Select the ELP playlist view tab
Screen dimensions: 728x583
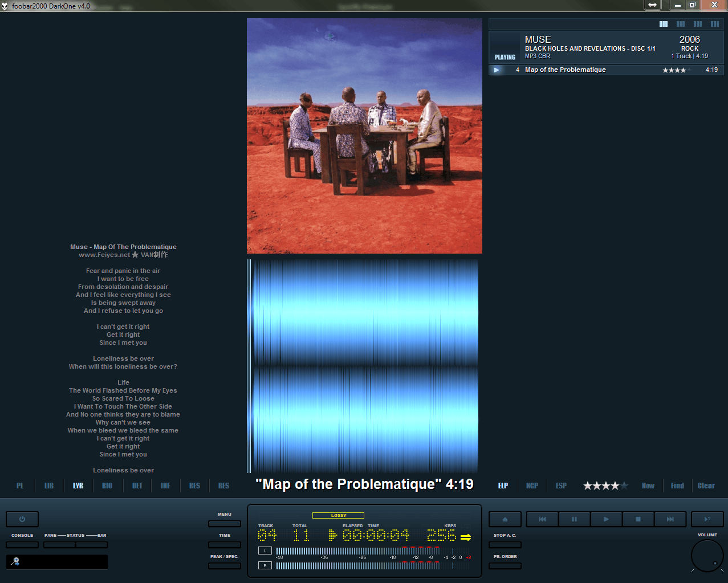503,486
